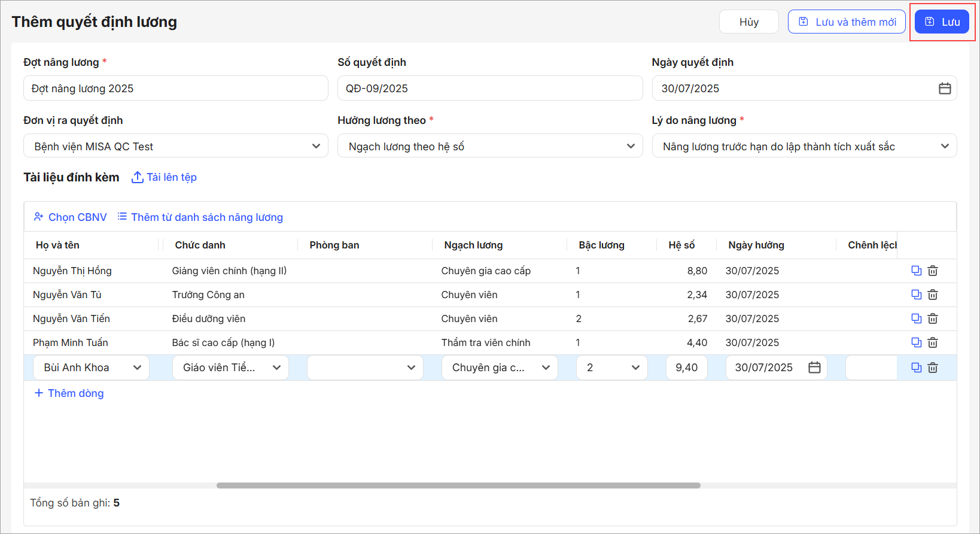Viewport: 980px width, 534px height.
Task: Click the Ngạch lương column header
Action: click(x=473, y=245)
